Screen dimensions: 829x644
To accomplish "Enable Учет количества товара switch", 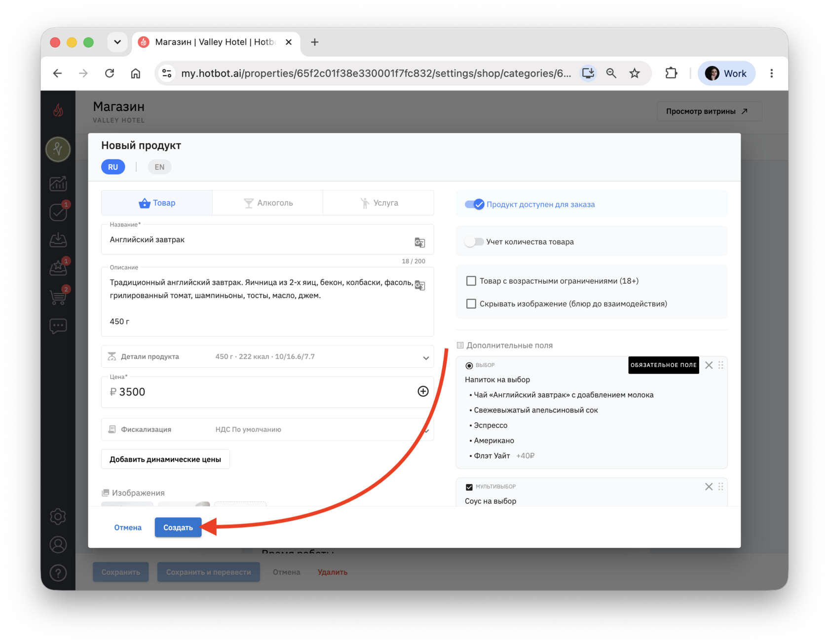I will click(474, 242).
